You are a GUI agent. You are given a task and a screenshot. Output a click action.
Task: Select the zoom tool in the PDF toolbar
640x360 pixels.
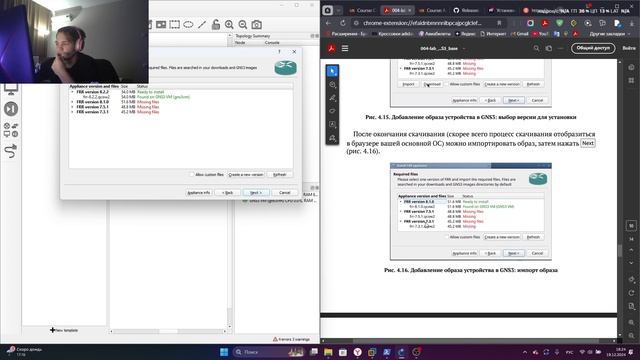pos(332,85)
